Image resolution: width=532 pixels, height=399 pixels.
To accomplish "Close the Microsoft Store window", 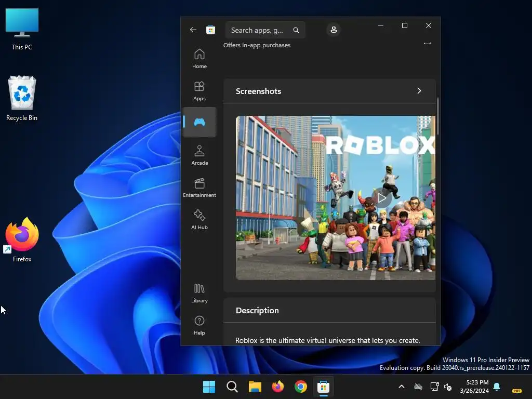I will coord(429,25).
